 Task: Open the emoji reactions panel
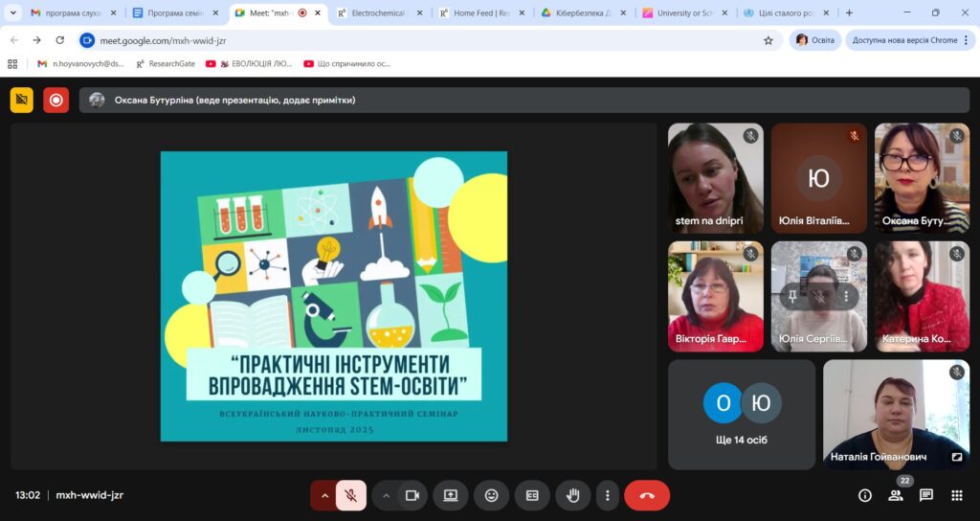tap(491, 495)
